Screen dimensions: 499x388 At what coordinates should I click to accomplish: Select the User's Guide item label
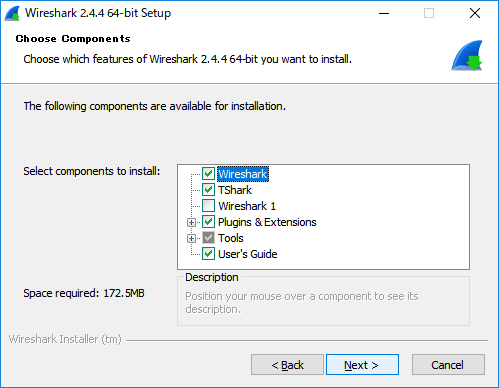click(x=248, y=254)
